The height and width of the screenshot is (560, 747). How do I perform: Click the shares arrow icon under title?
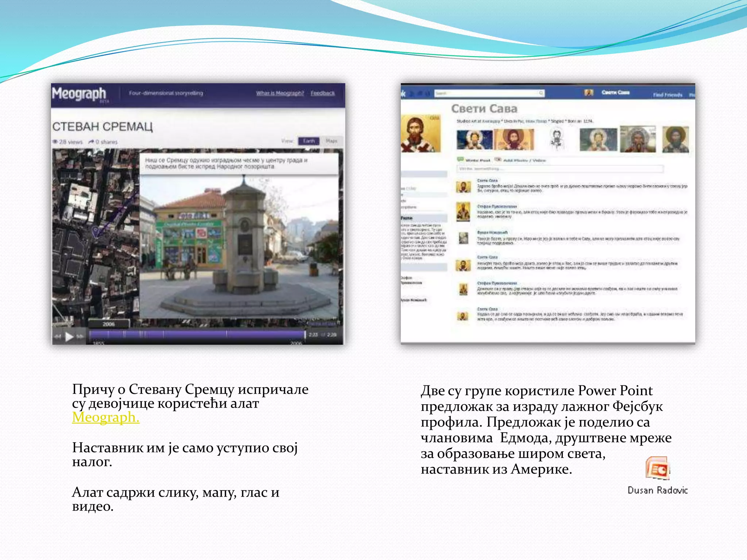coord(91,141)
